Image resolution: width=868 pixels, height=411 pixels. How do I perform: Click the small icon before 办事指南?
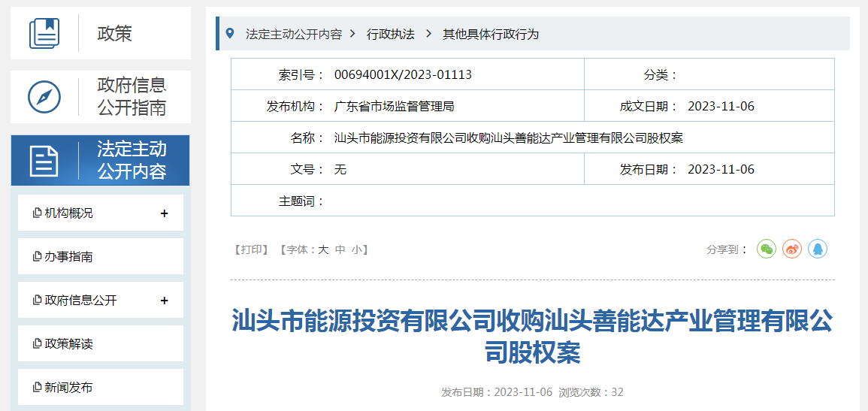coord(38,257)
